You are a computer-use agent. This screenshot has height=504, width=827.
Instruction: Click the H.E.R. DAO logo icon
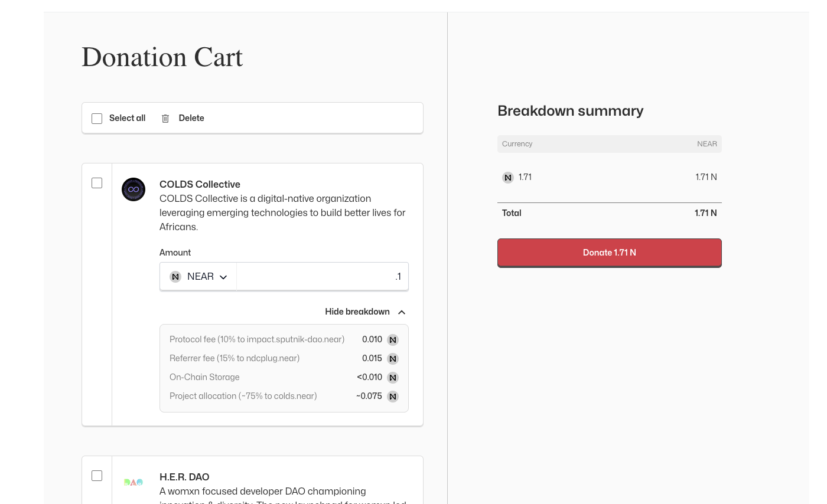[x=134, y=482]
